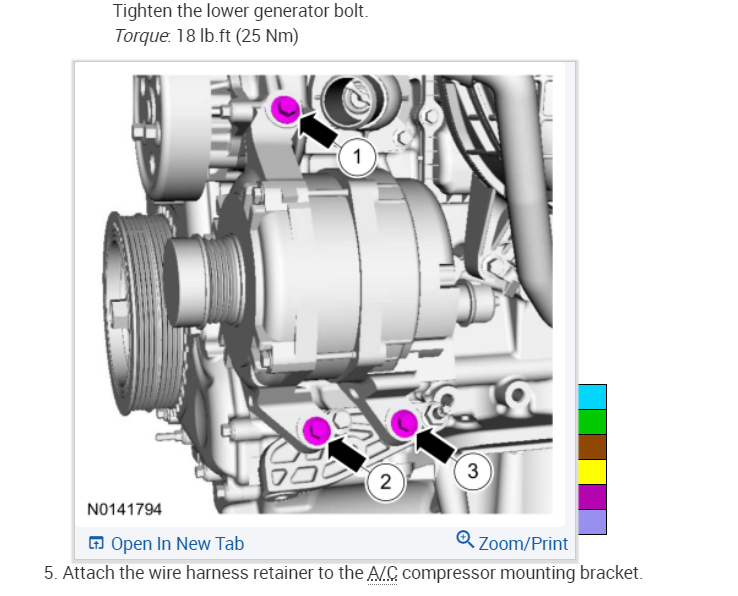Select the green color swatch
This screenshot has height=596, width=738.
click(x=592, y=422)
